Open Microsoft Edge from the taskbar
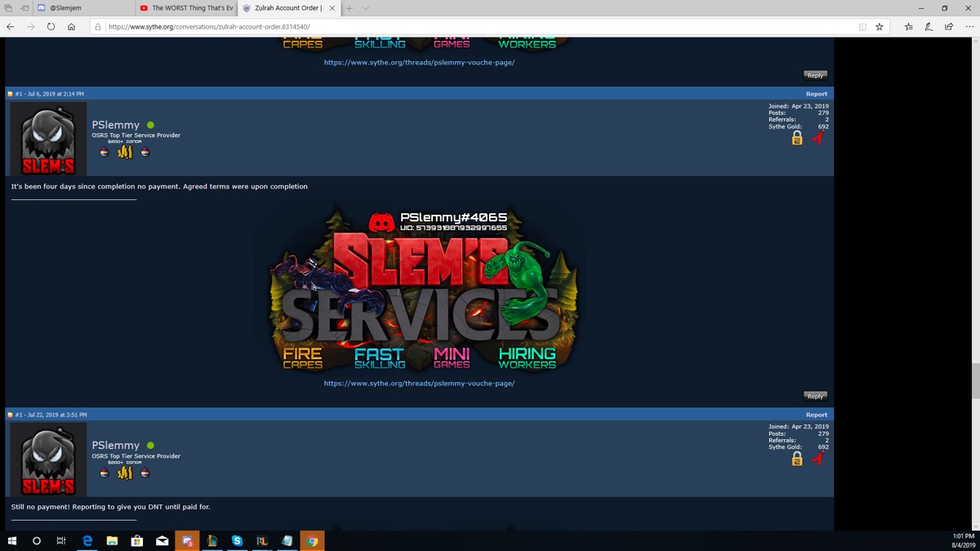The height and width of the screenshot is (551, 980). point(87,540)
